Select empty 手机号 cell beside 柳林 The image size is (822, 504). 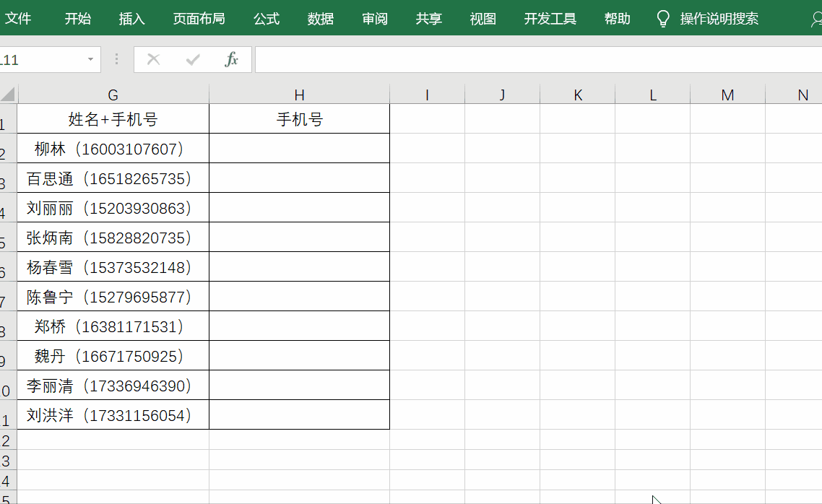click(x=299, y=148)
